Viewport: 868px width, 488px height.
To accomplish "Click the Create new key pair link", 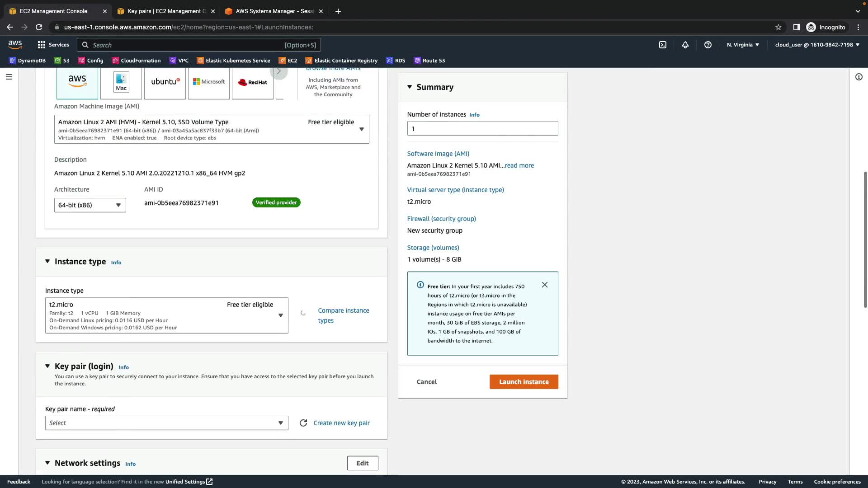I will tap(341, 423).
